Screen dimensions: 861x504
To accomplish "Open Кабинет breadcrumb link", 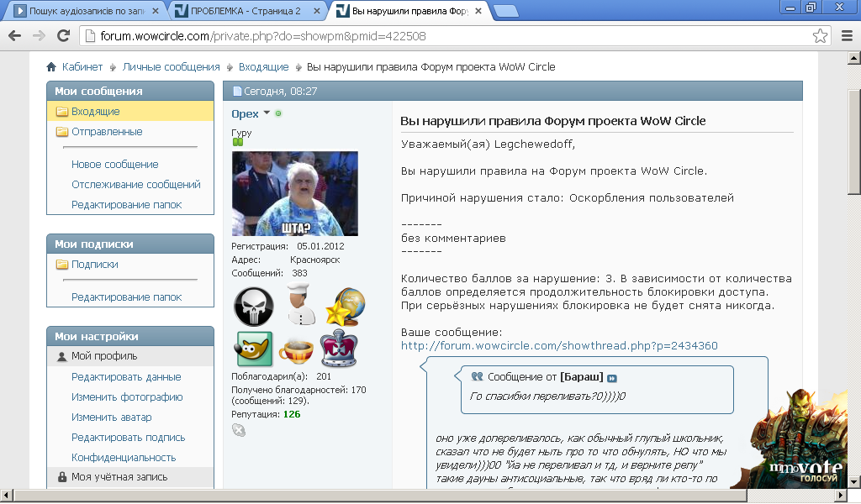I will pyautogui.click(x=82, y=67).
